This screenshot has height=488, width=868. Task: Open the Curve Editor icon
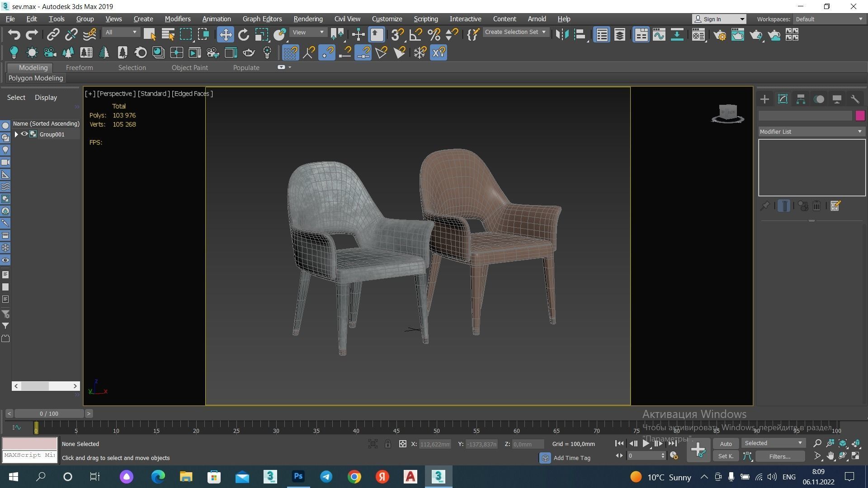(659, 35)
